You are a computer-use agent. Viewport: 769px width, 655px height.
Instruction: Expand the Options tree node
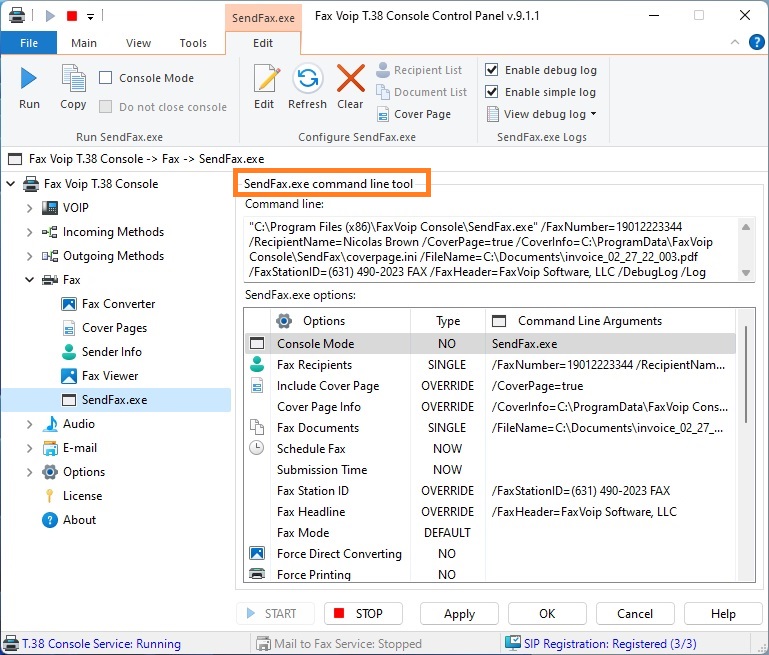point(30,473)
